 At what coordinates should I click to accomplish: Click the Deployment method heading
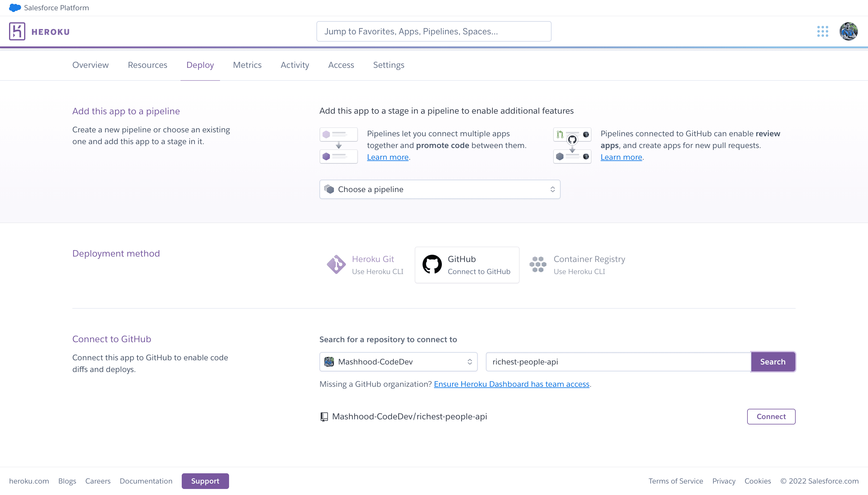[116, 253]
